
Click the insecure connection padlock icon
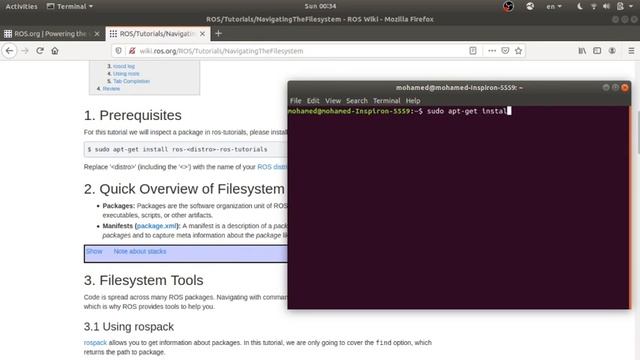click(132, 51)
